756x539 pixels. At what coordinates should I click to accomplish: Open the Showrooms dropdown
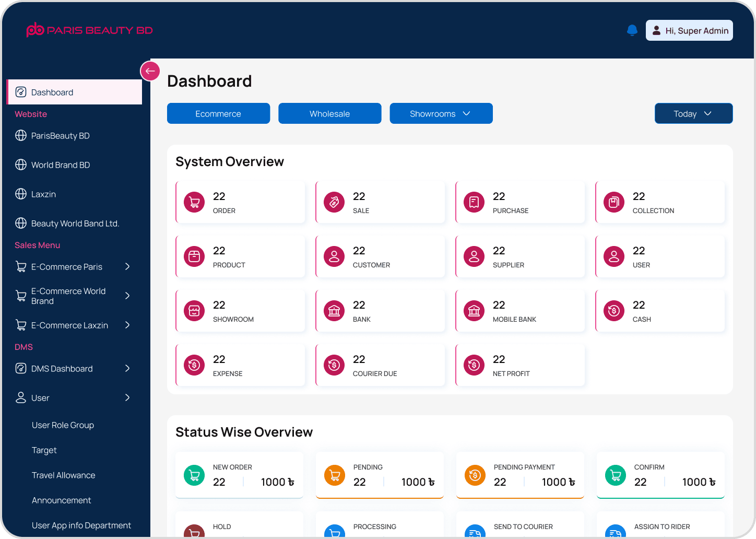point(441,113)
